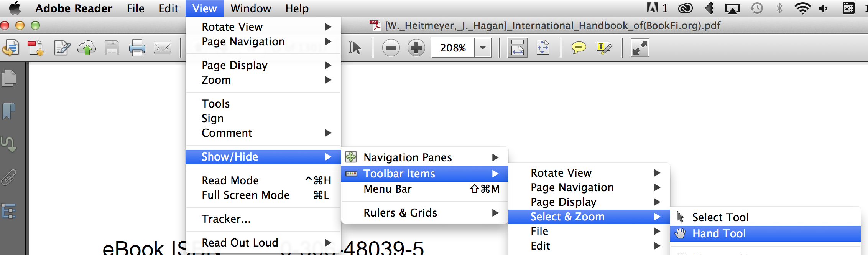Open the Model Tree side panel icon
The width and height of the screenshot is (868, 255).
click(9, 211)
